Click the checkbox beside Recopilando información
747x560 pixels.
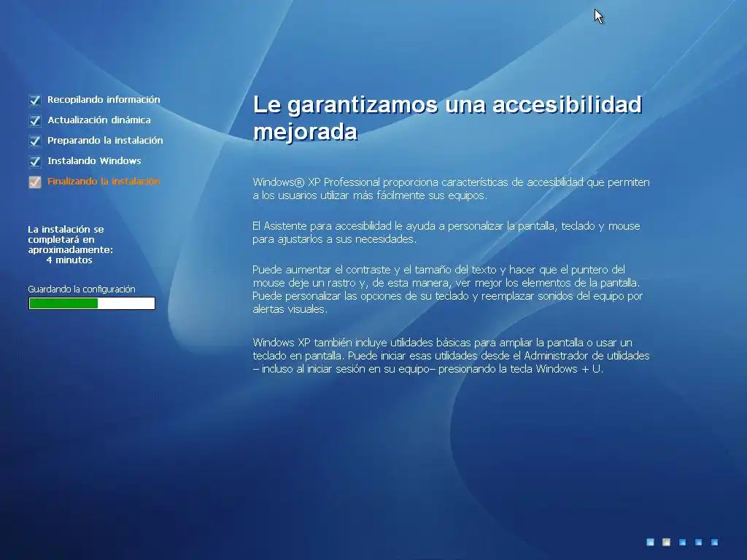coord(35,100)
